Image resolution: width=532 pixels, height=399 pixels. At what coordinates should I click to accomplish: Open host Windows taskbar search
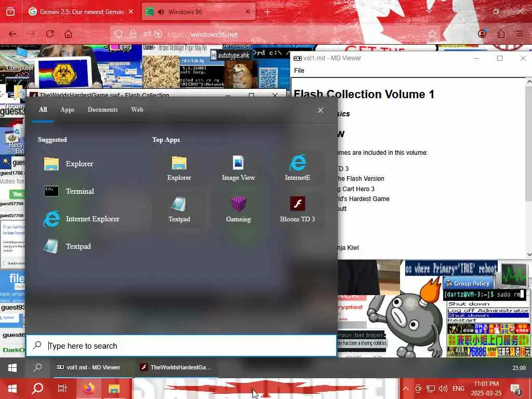pos(37,389)
